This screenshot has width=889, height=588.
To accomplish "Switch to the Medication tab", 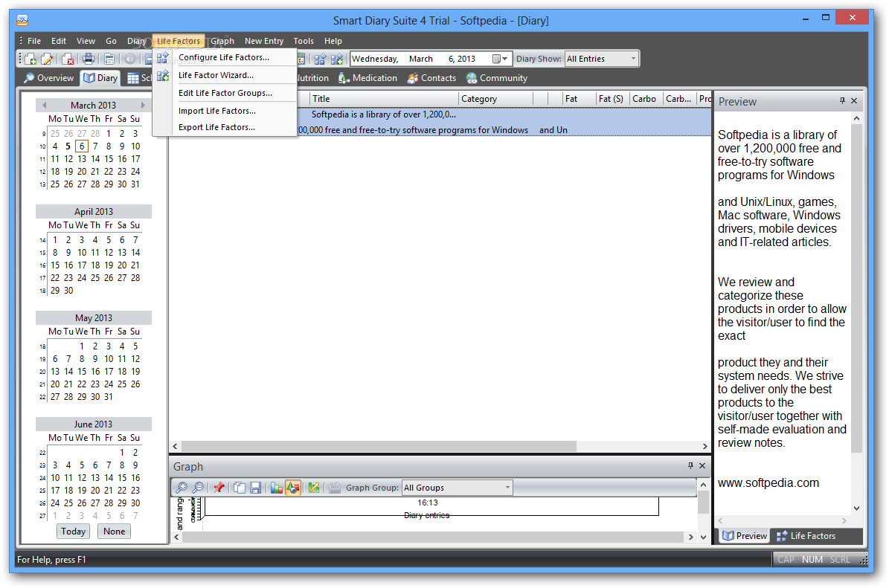I will pos(368,78).
